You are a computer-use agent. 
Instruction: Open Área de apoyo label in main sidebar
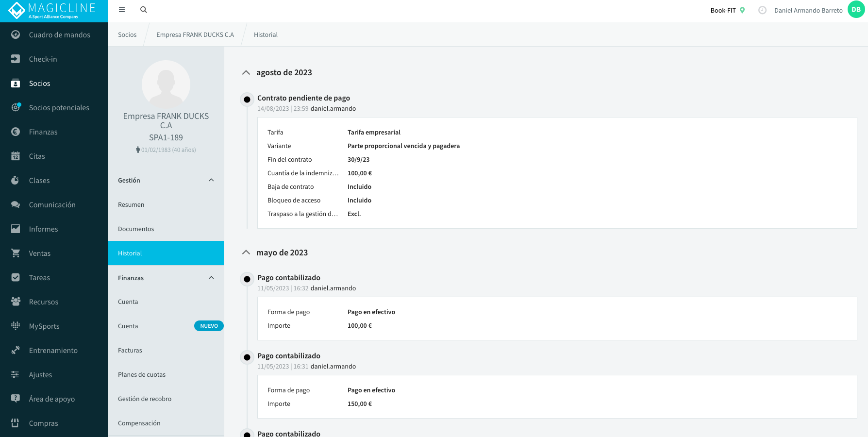(x=52, y=399)
